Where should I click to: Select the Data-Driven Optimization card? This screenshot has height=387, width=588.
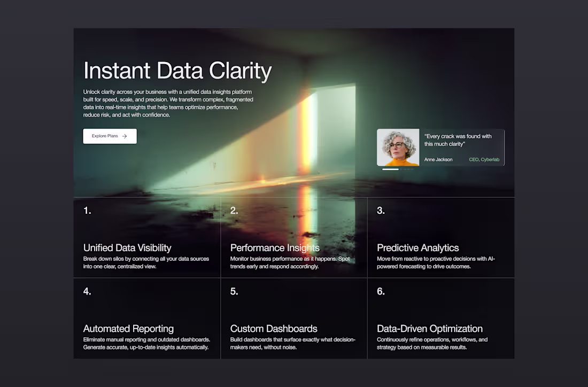(x=440, y=318)
